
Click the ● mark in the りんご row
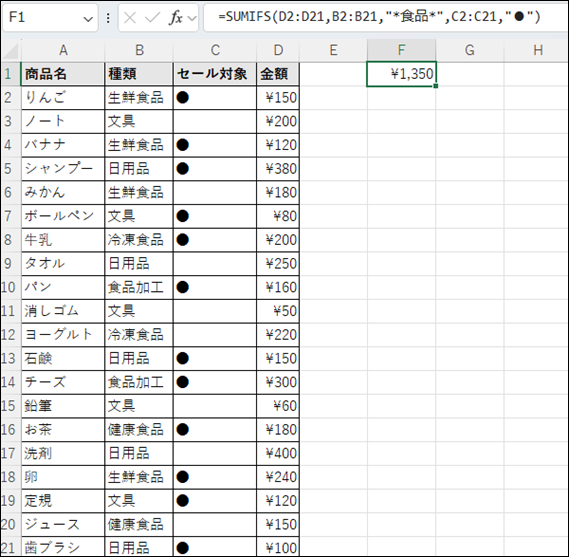click(x=183, y=98)
